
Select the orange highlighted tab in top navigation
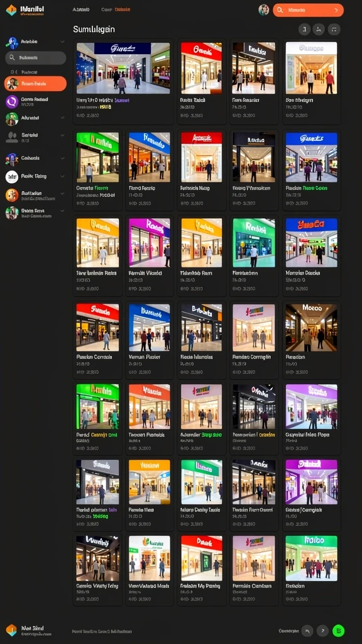[123, 9]
